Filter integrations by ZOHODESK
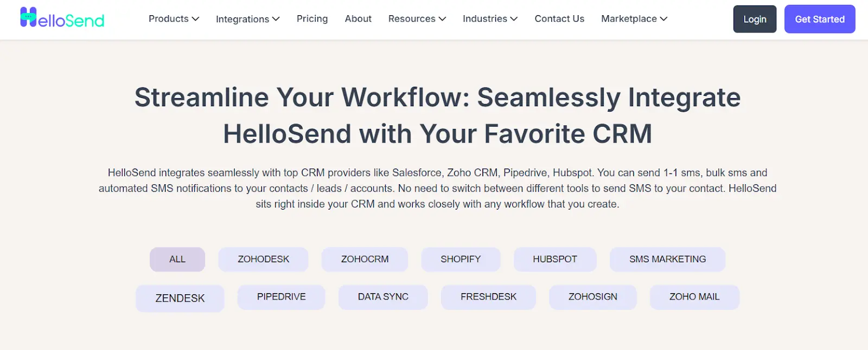 pyautogui.click(x=263, y=259)
